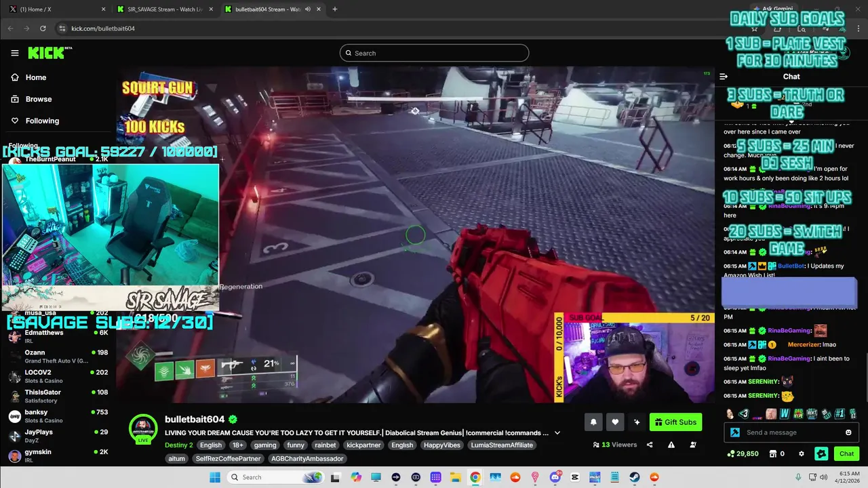The image size is (868, 488).
Task: Switch to the SIR_SAVAGE Stream tab
Action: [x=165, y=9]
